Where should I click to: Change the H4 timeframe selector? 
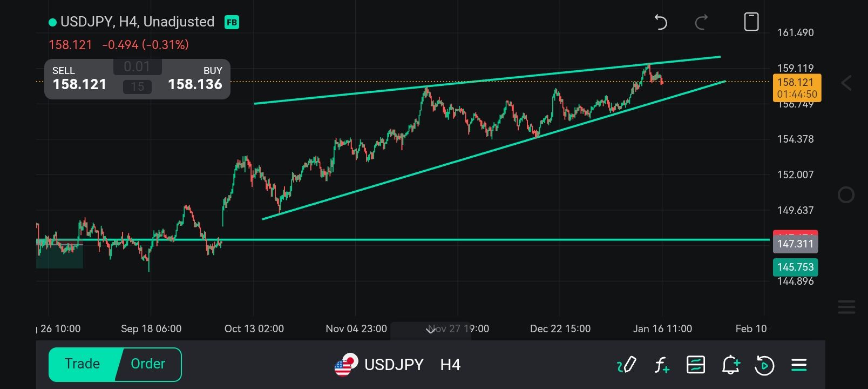click(x=450, y=365)
